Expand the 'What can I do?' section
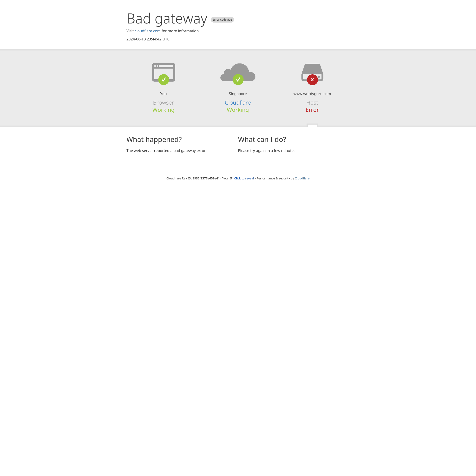 pos(262,139)
